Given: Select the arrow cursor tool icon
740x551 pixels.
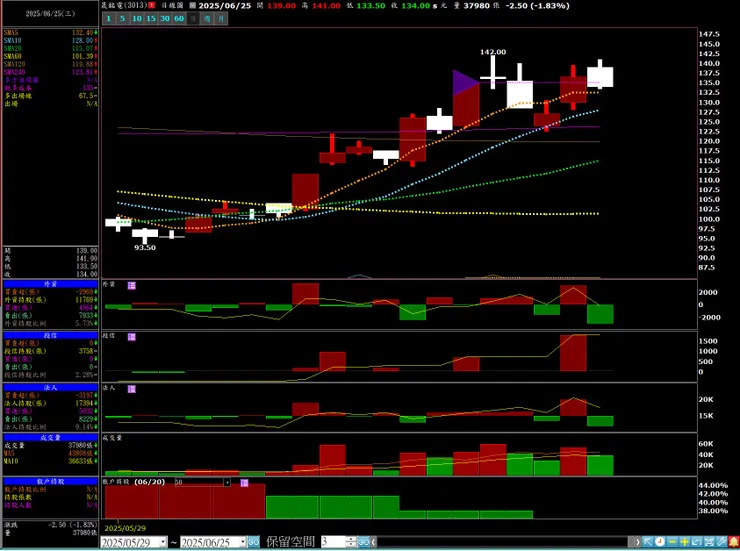Looking at the screenshot, I should pos(648,542).
